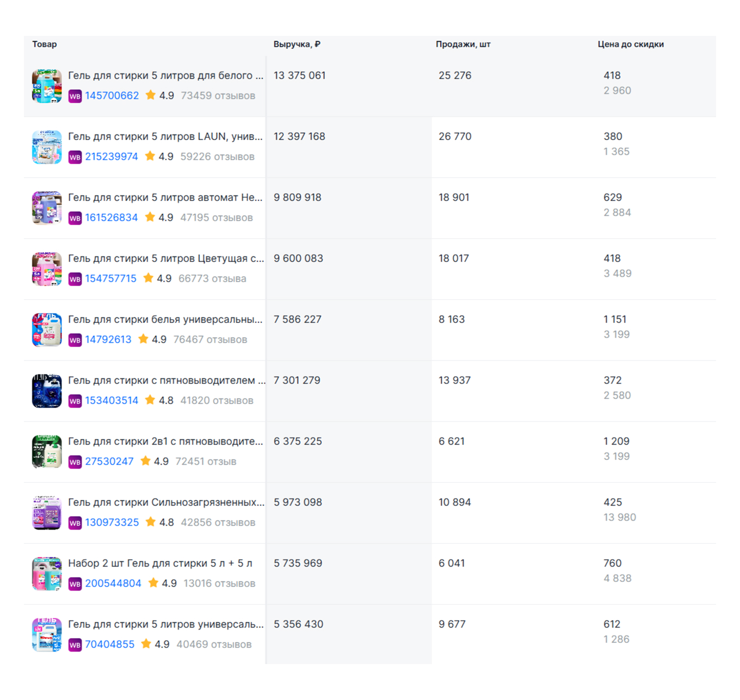Viewport: 740px width, 700px height.
Task: Sort by the Выручка, ₽ column header
Action: pos(297,45)
